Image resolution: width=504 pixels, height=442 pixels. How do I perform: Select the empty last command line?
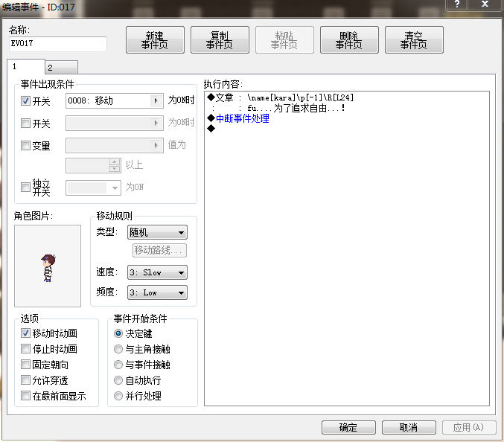346,129
